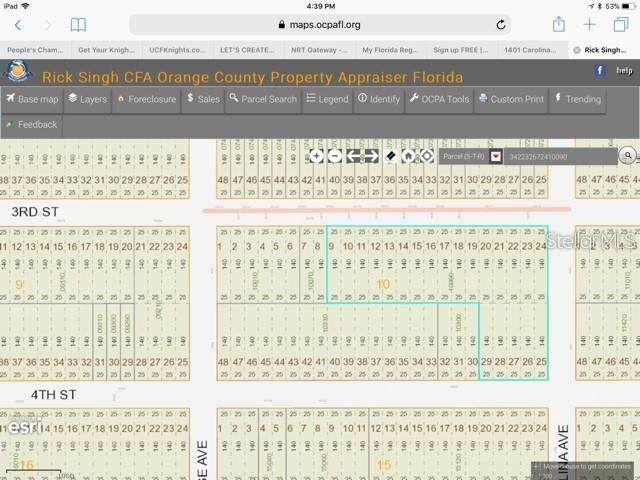This screenshot has height=480, width=640.
Task: Zoom out of the map
Action: 335,156
